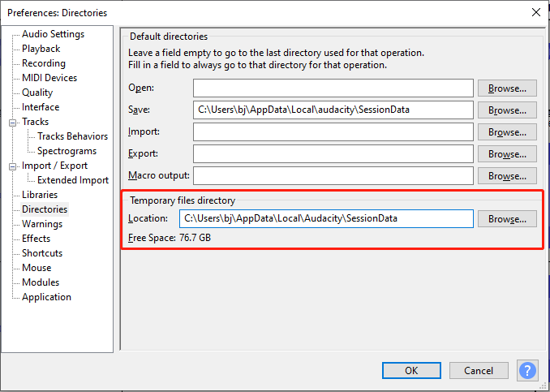The width and height of the screenshot is (550, 392).
Task: Browse for the Macro output directory
Action: click(507, 176)
